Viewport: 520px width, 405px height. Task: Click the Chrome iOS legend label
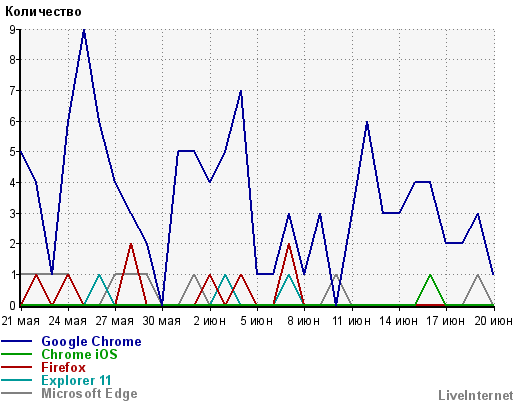click(x=79, y=354)
